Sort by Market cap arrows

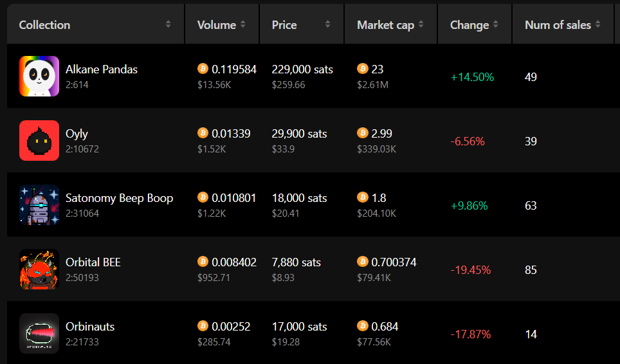(x=421, y=24)
